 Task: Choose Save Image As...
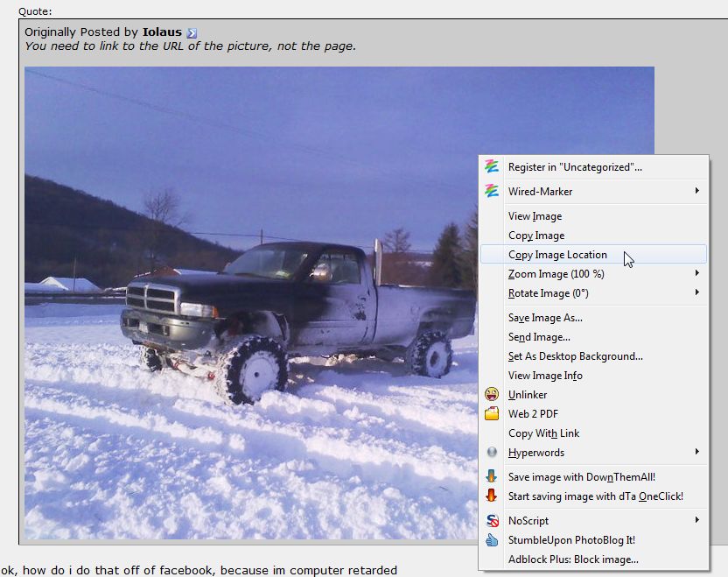tap(593, 318)
